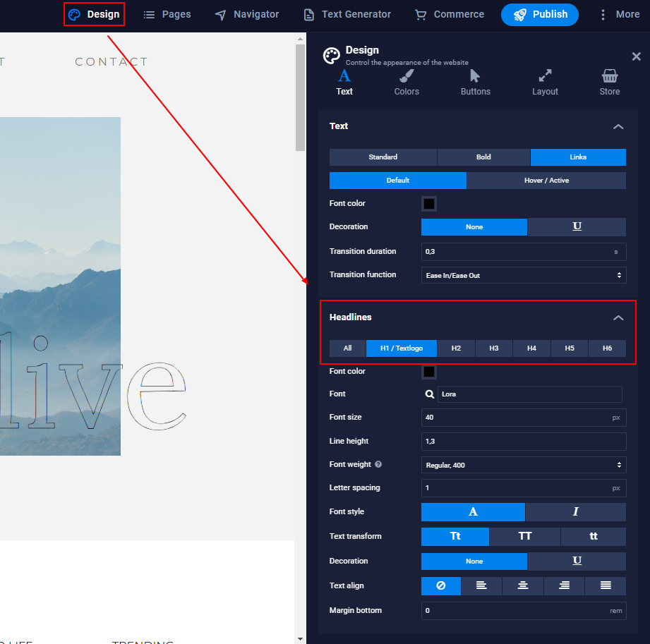
Task: Click the preview scrollbar down arrow
Action: pos(300,639)
